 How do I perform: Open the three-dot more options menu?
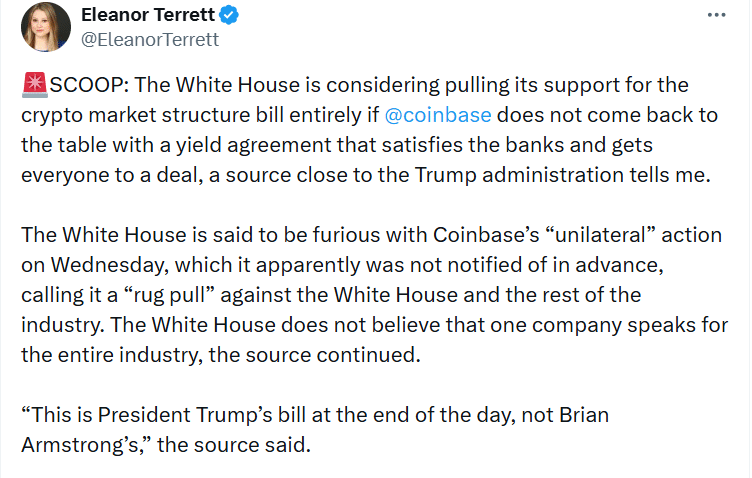click(716, 16)
